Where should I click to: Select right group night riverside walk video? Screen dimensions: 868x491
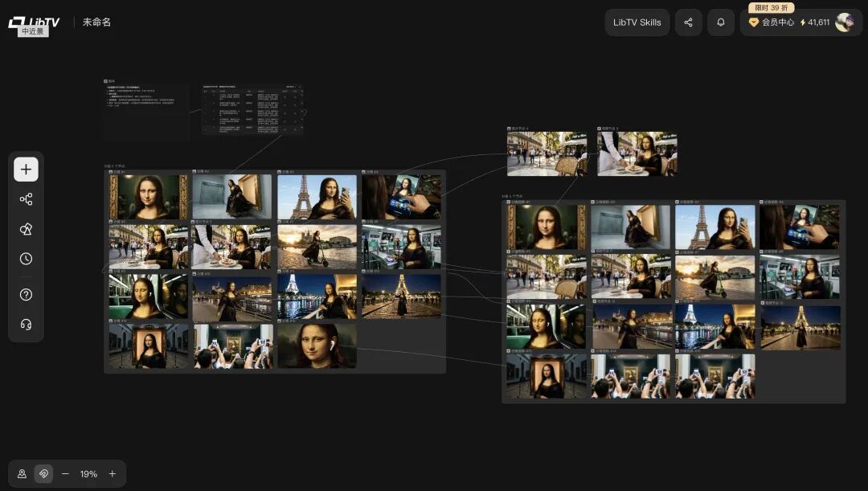(x=631, y=327)
